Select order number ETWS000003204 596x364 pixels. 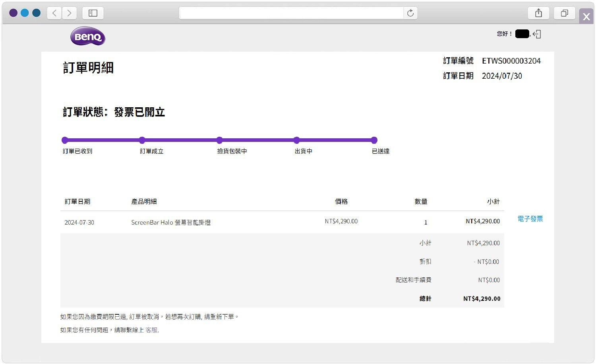coord(511,61)
